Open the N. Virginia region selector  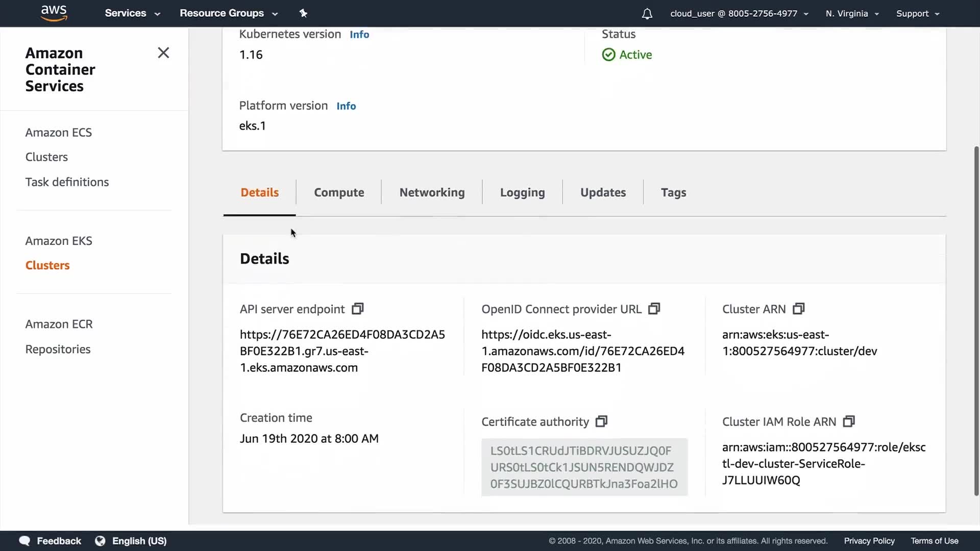click(852, 14)
